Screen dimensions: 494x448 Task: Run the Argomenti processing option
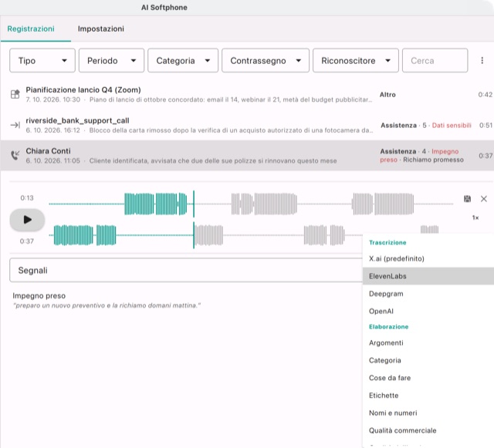click(x=428, y=343)
